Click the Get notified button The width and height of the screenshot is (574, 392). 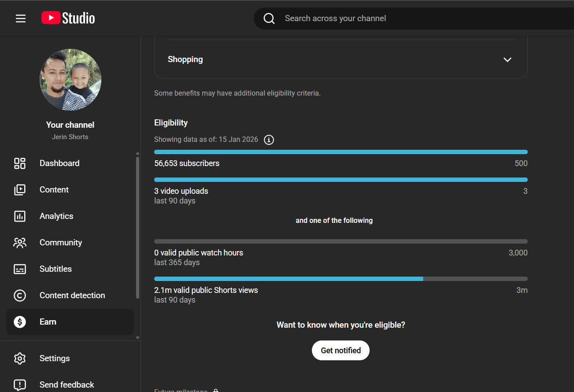341,351
